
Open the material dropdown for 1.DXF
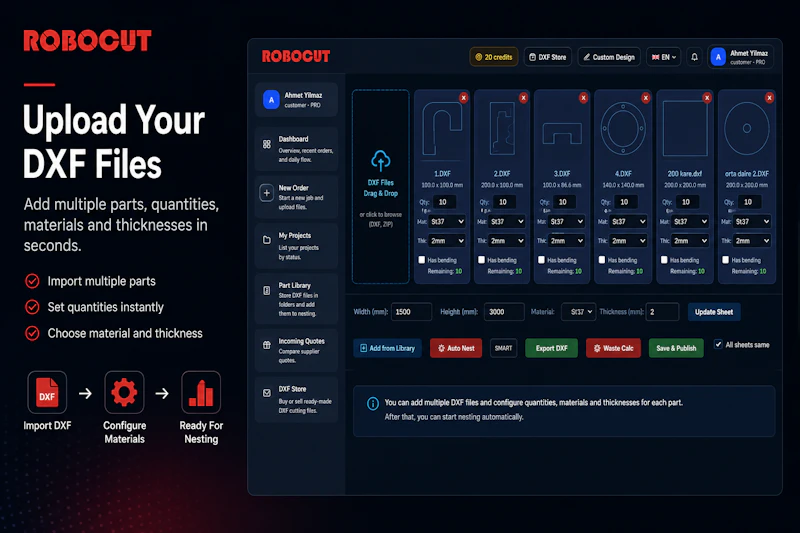[x=447, y=221]
